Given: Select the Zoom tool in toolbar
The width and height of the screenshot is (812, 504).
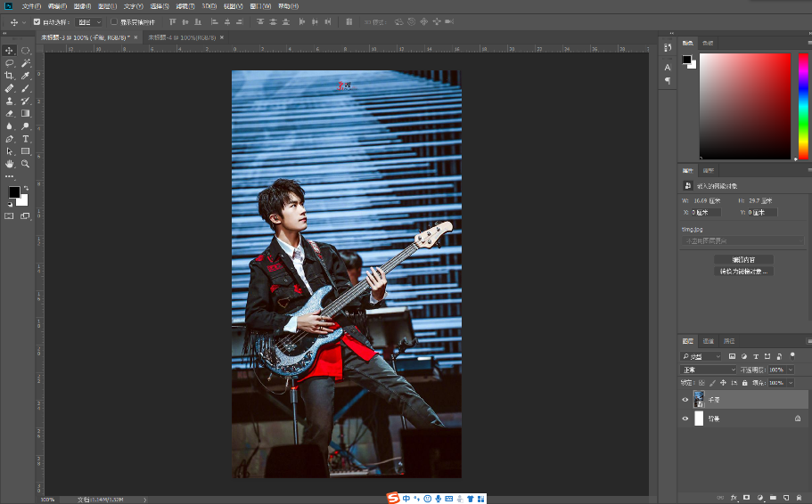Looking at the screenshot, I should click(25, 164).
